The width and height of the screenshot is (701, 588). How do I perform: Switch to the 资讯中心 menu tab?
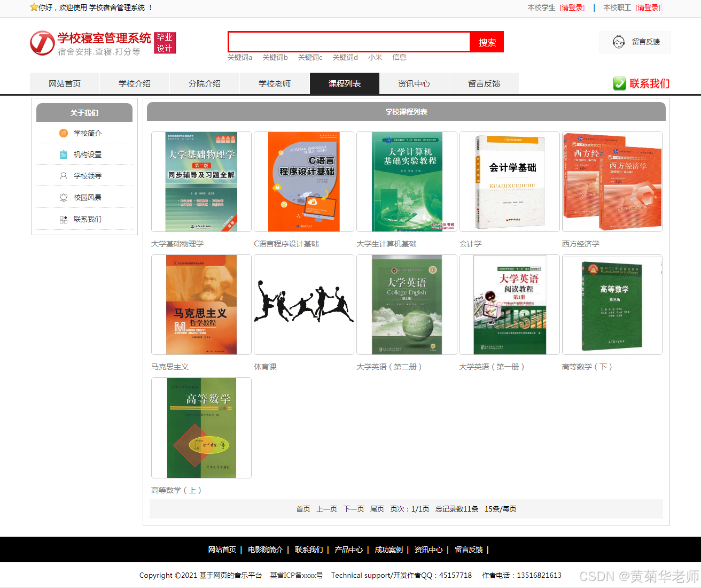414,83
